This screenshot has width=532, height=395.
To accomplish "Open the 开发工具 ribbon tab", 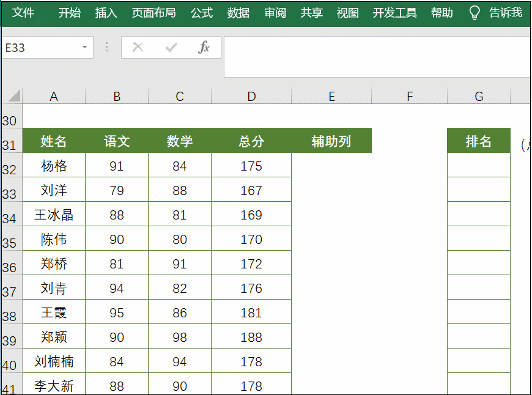I will point(395,13).
